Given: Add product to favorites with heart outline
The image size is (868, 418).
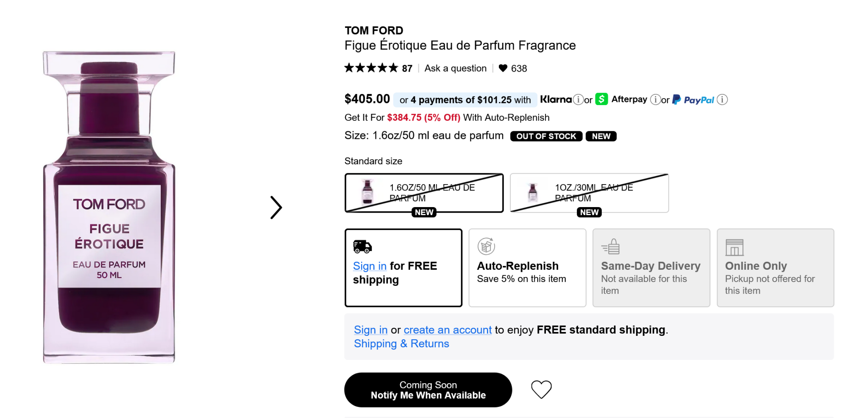Looking at the screenshot, I should click(x=541, y=389).
